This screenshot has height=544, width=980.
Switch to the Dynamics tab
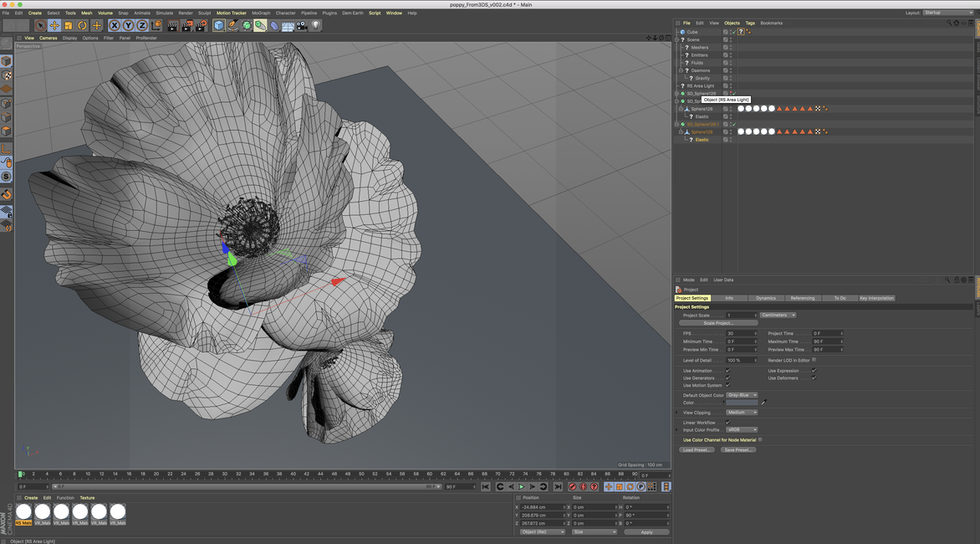[x=766, y=298]
